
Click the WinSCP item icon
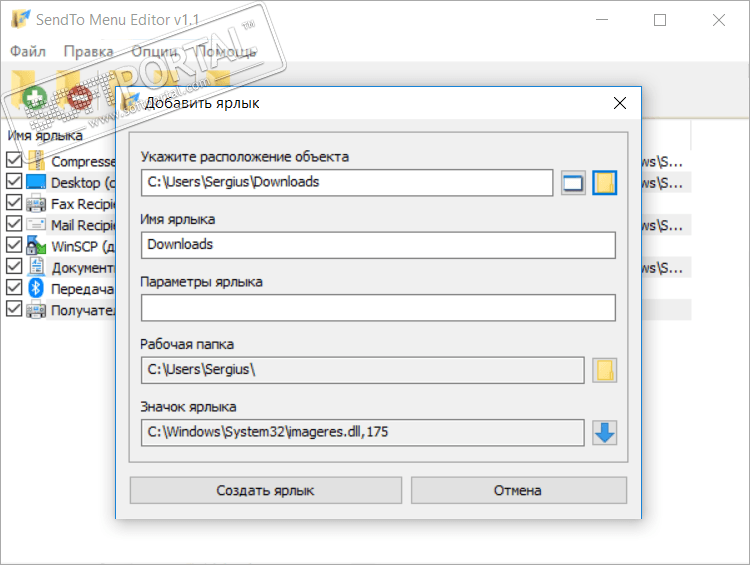pyautogui.click(x=36, y=245)
